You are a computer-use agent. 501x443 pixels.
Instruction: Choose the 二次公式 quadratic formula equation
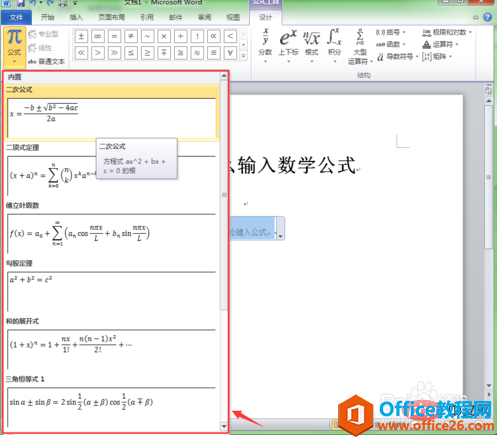click(x=112, y=112)
